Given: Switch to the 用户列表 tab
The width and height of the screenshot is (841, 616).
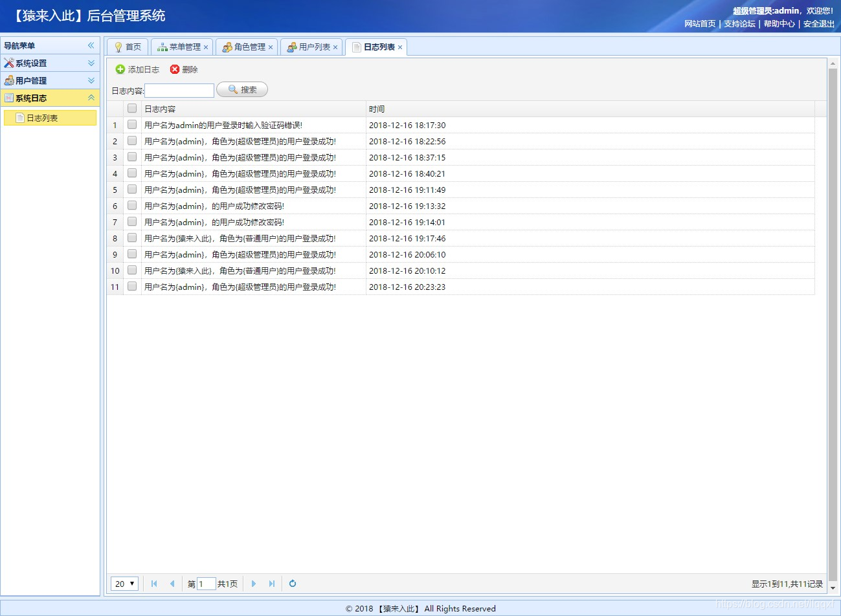Looking at the screenshot, I should 310,47.
